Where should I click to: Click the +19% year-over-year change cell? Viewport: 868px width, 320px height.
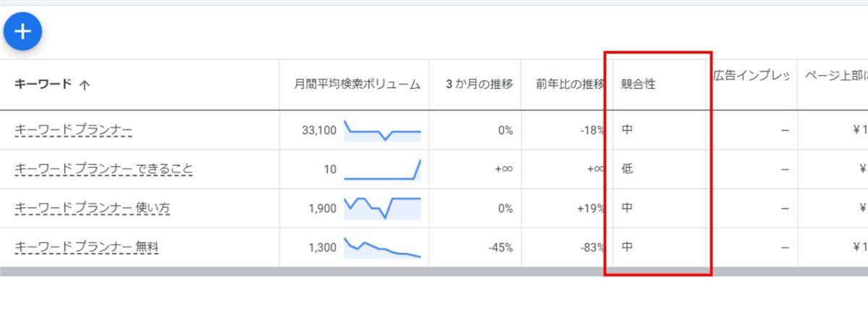point(591,209)
